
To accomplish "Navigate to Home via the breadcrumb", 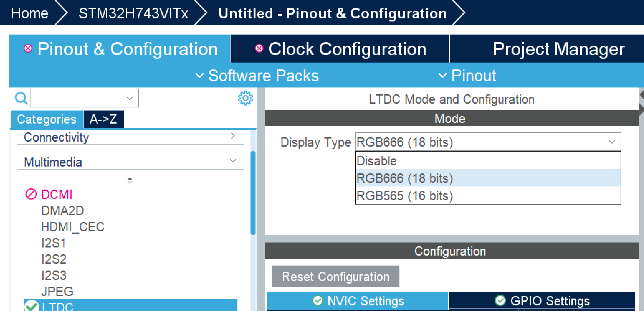I will [29, 13].
